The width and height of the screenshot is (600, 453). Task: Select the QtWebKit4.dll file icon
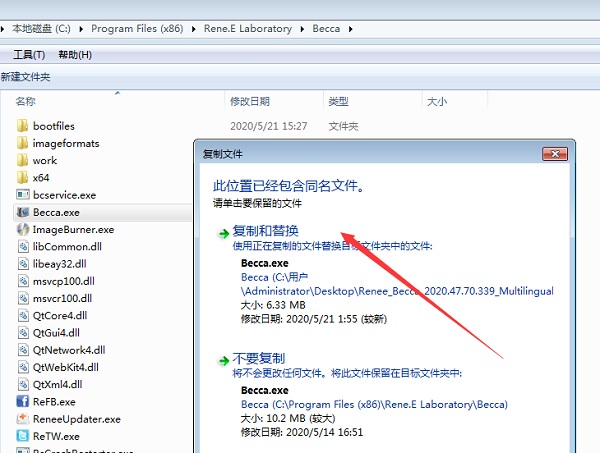(23, 367)
